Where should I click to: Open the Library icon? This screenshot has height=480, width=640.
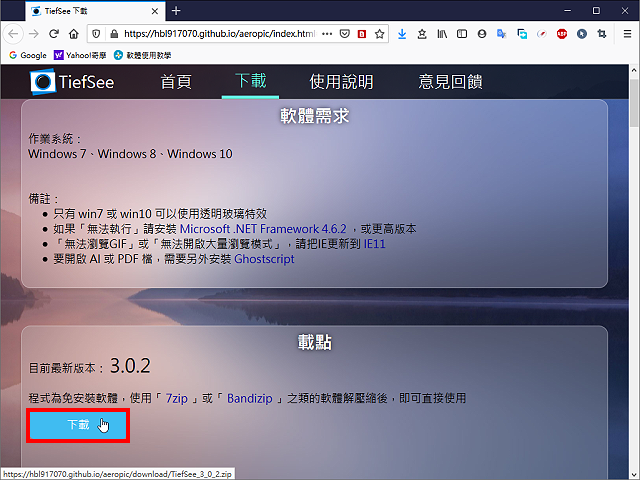tap(442, 34)
